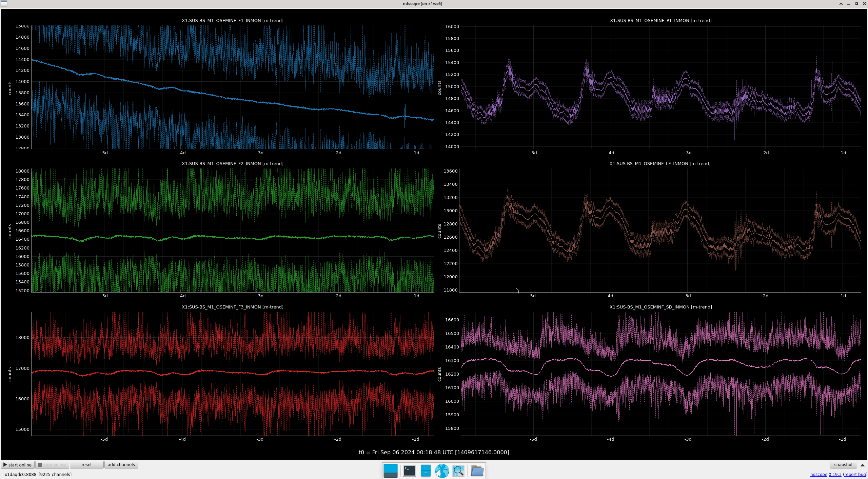
Task: Open the ndscope project link
Action: tap(818, 474)
